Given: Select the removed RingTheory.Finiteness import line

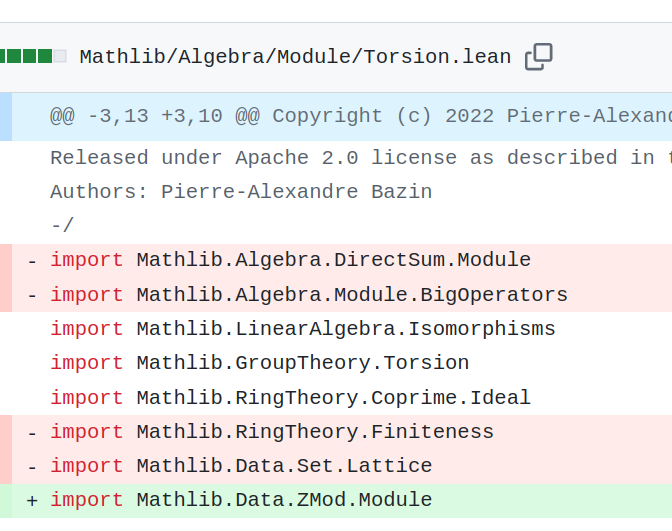Looking at the screenshot, I should pyautogui.click(x=342, y=432).
